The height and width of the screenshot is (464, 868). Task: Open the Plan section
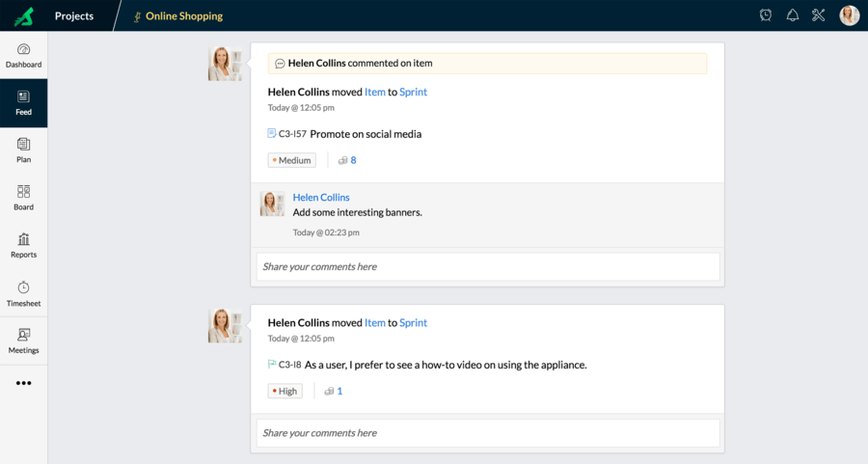point(23,150)
